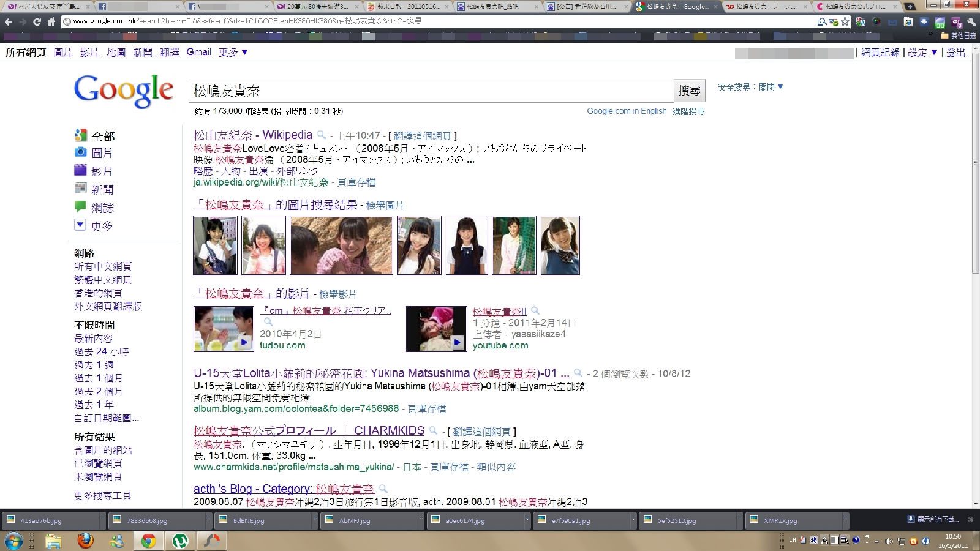Open the dropdown arrow for 413ac76b.jpg download
The width and height of the screenshot is (980, 551).
click(x=102, y=520)
